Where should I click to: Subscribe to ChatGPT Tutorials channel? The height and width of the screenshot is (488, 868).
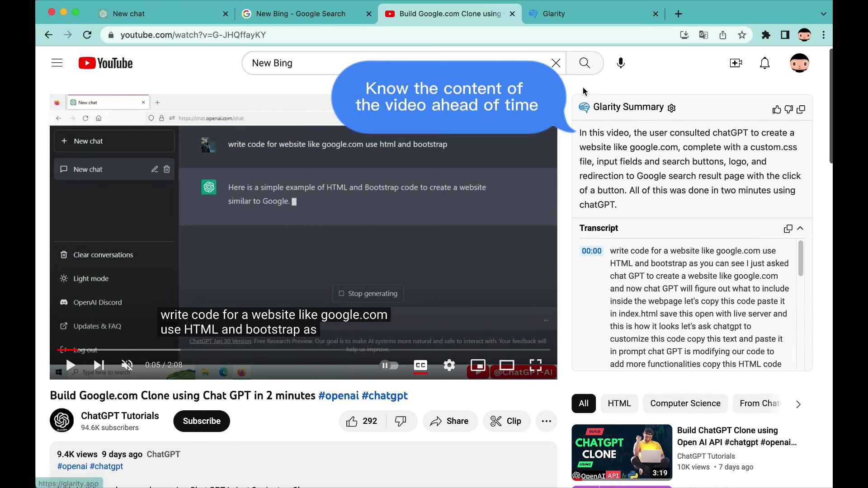[x=202, y=421]
